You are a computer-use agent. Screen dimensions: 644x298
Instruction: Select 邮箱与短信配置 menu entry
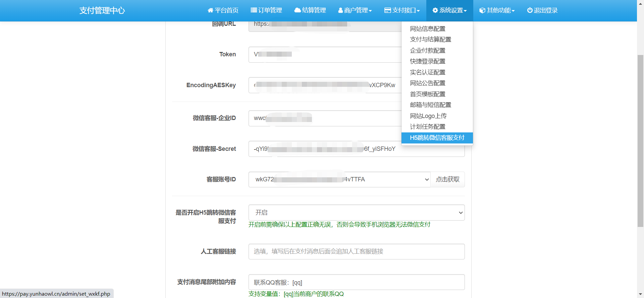[x=430, y=105]
